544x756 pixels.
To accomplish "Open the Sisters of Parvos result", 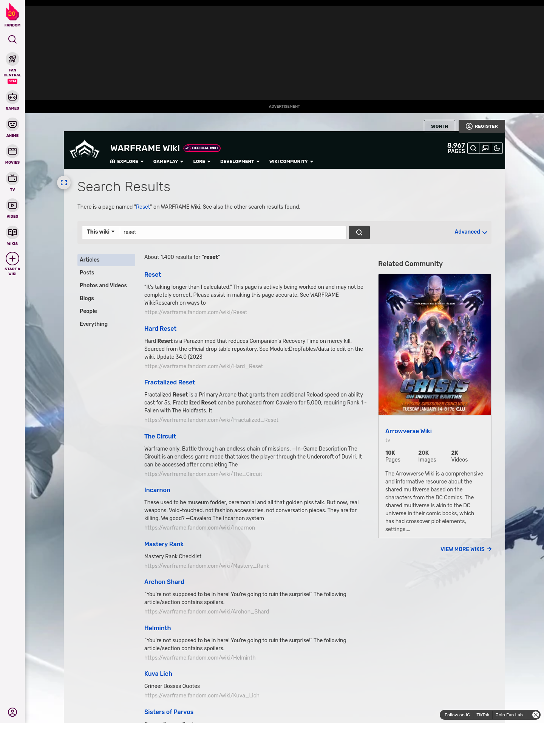I will [169, 712].
